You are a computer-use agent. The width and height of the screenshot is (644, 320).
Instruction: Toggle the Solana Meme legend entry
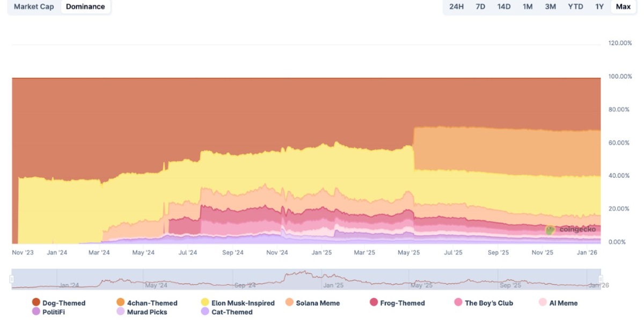[x=312, y=303]
